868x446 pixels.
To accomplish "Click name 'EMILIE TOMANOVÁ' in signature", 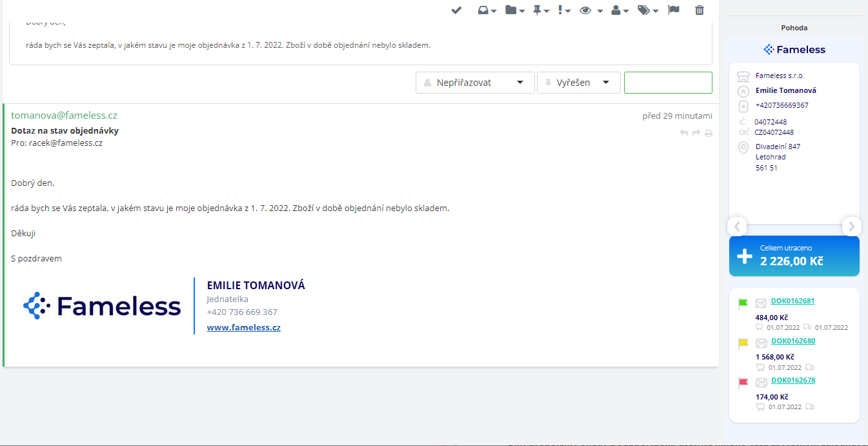I will tap(256, 285).
